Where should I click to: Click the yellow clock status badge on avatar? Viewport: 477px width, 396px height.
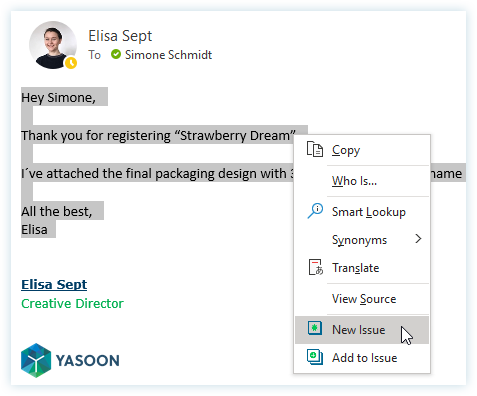coord(71,63)
